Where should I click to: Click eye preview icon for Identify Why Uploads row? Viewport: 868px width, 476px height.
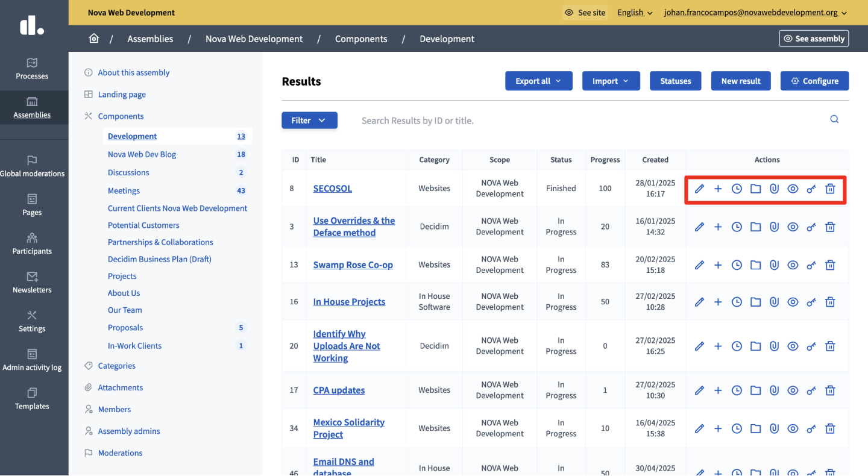pyautogui.click(x=793, y=346)
